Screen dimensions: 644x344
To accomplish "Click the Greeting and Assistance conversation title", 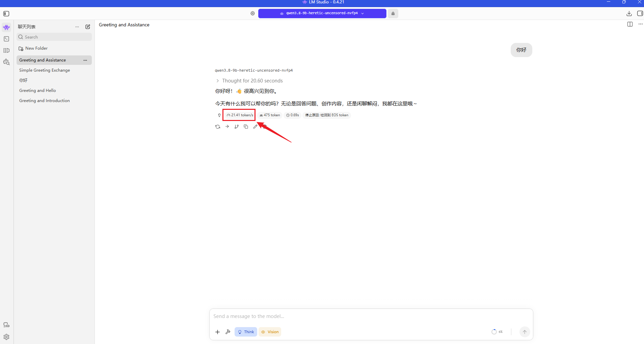I will click(124, 25).
